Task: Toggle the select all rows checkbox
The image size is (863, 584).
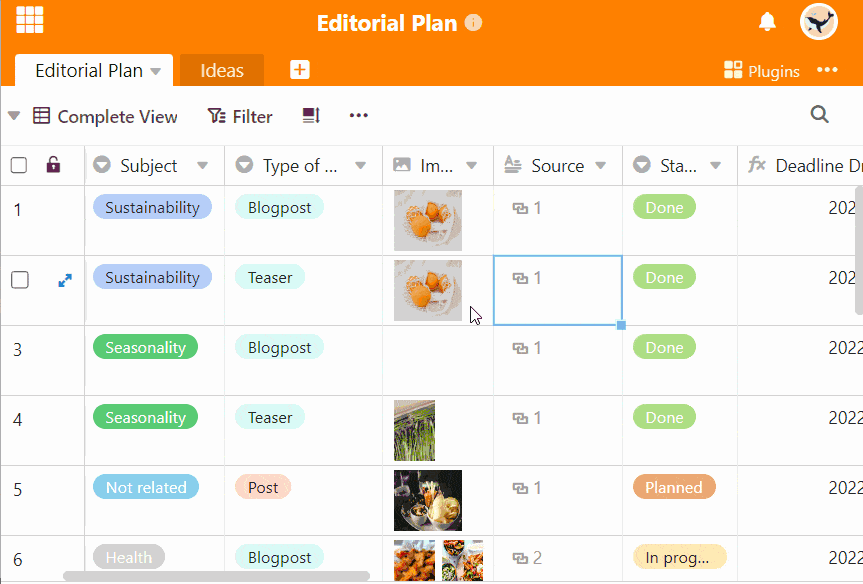Action: click(x=19, y=165)
